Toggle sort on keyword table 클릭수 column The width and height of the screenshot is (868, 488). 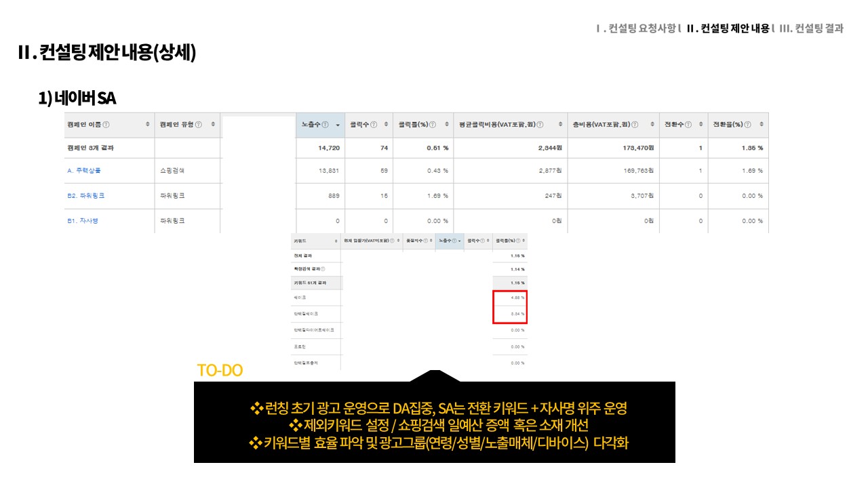coord(488,241)
